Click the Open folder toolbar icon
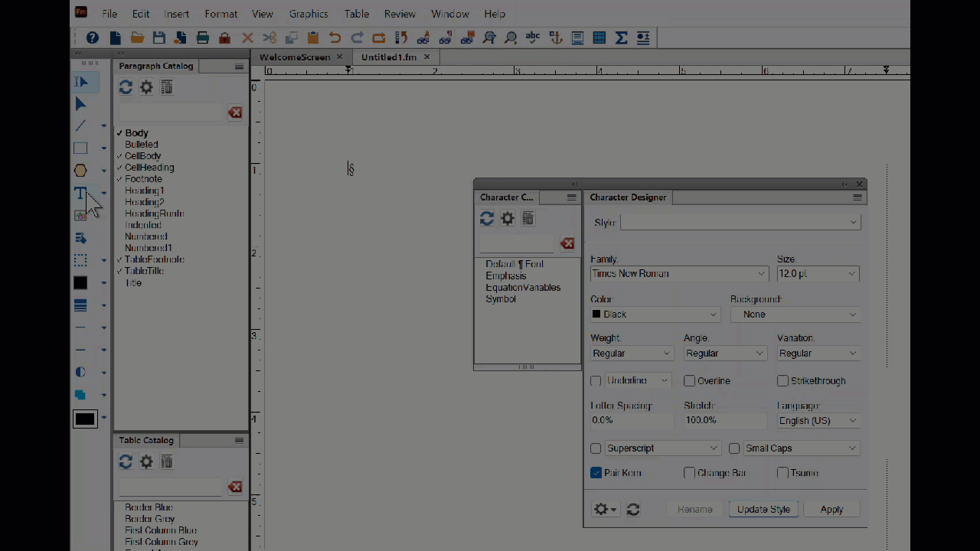 pos(137,37)
